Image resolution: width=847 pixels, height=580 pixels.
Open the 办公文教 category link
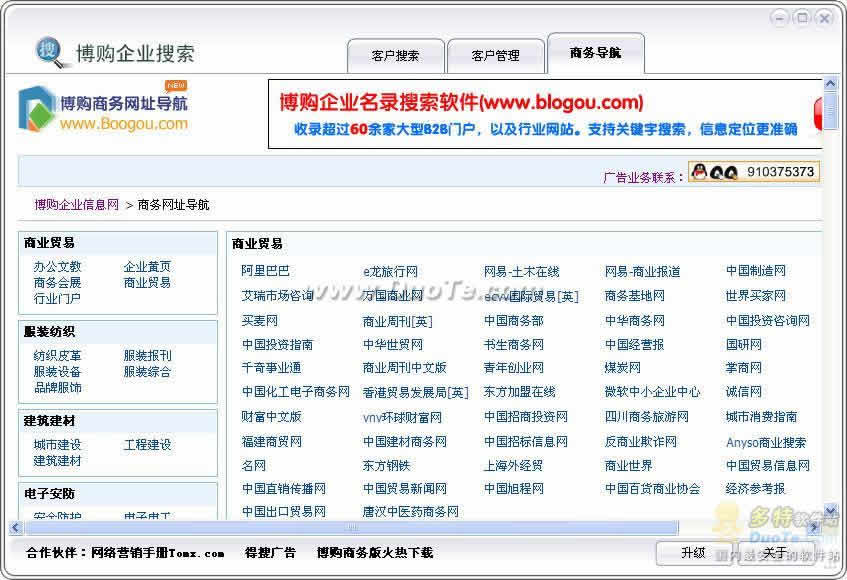[57, 267]
